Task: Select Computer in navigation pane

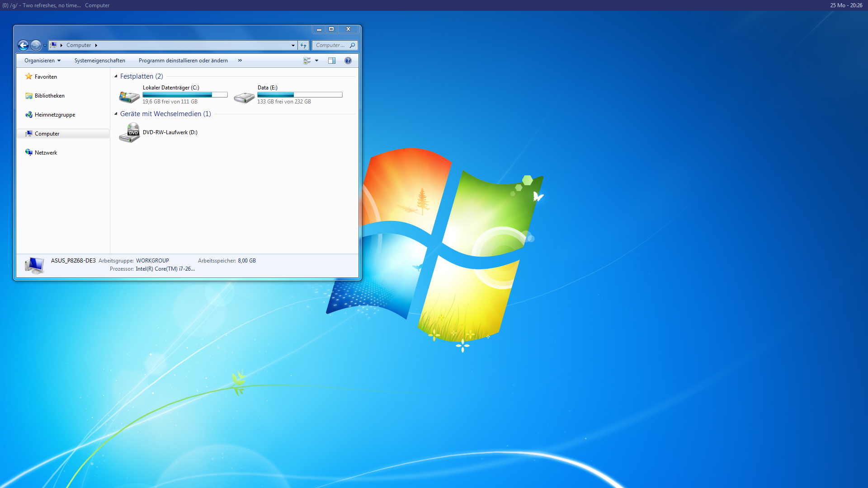Action: (x=63, y=134)
